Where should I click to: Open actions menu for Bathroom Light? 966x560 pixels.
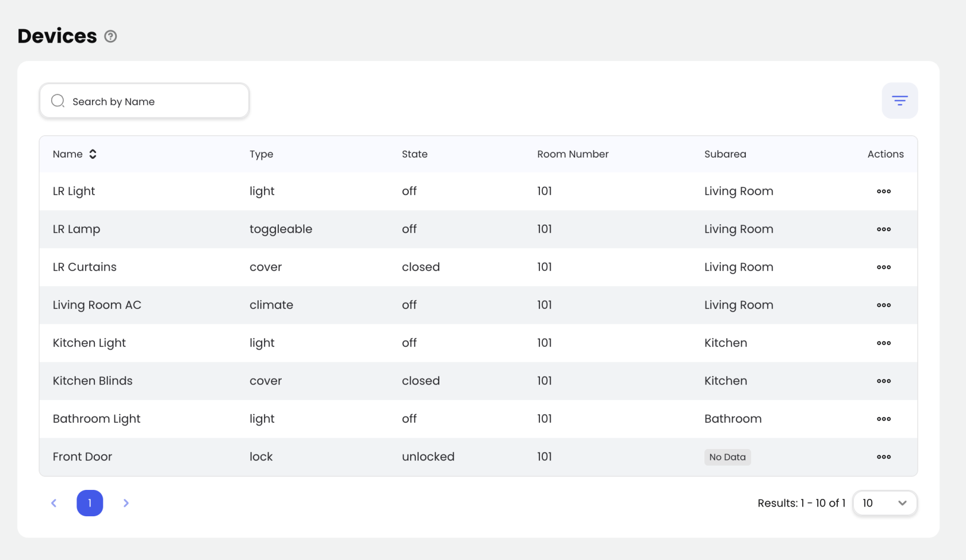[883, 419]
